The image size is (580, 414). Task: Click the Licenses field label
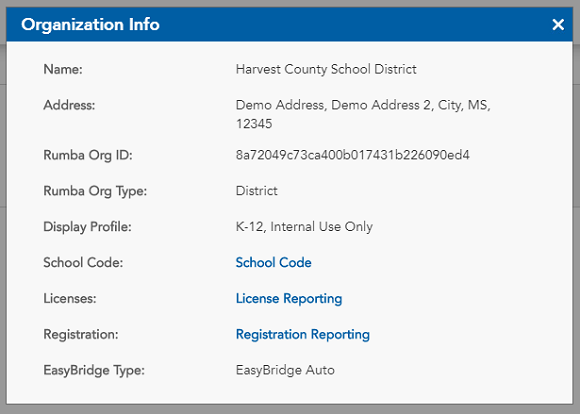(70, 299)
